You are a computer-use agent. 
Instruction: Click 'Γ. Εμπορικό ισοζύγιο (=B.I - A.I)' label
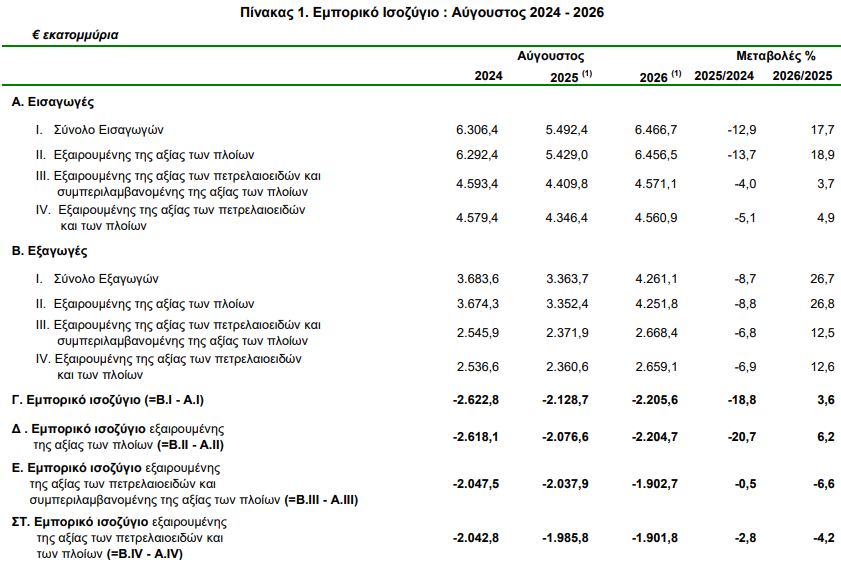(108, 400)
